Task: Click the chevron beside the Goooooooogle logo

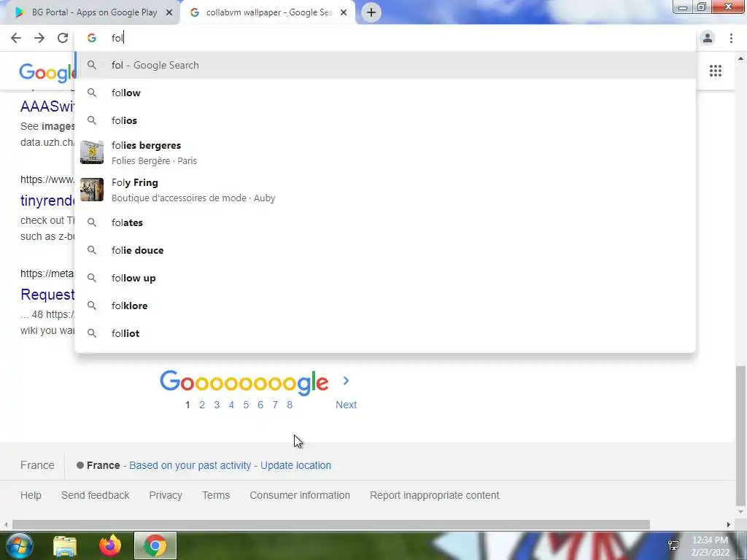Action: coord(346,381)
